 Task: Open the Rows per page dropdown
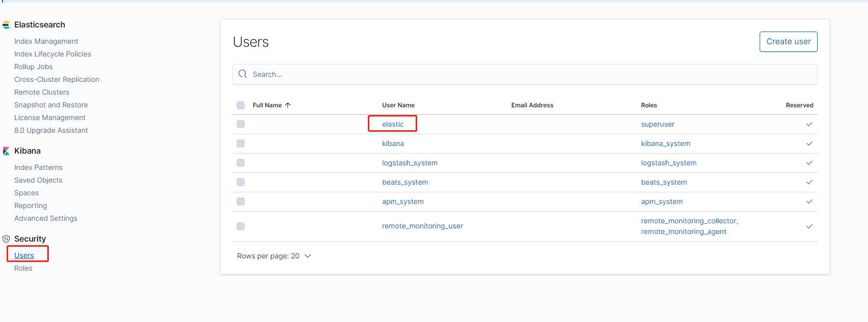274,256
